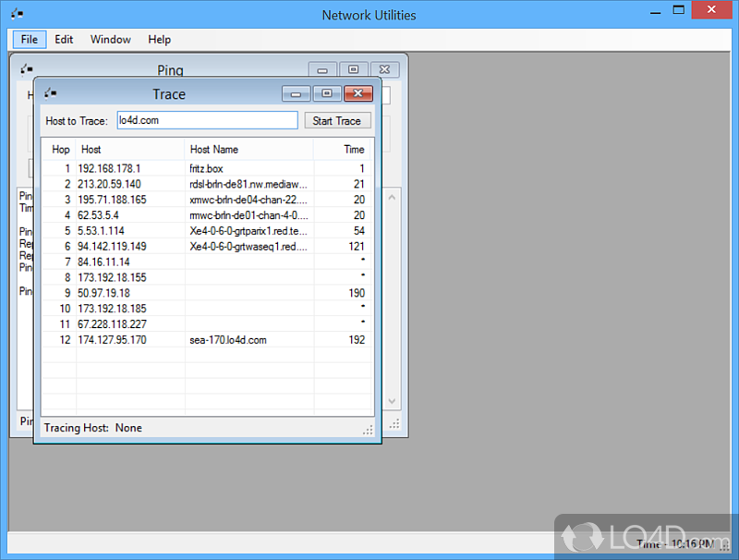Screen dimensions: 739x560
Task: Close the Ping window
Action: pos(385,69)
